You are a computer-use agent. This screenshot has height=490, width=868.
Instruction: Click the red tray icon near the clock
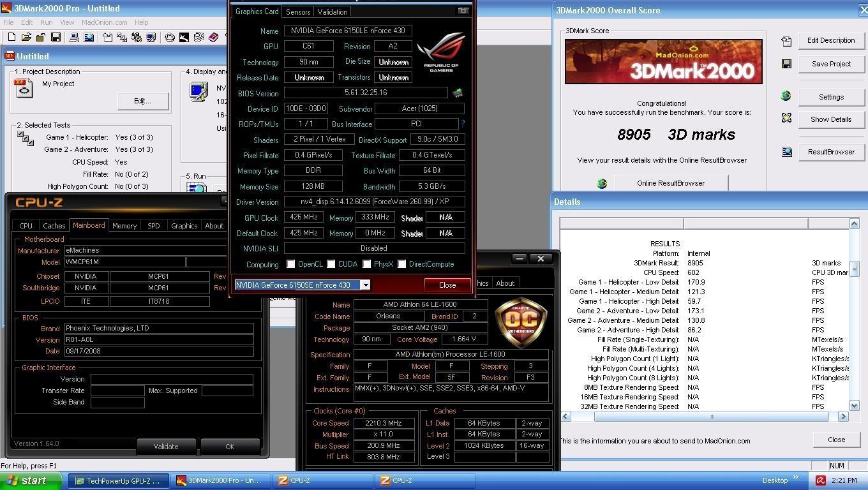(821, 480)
